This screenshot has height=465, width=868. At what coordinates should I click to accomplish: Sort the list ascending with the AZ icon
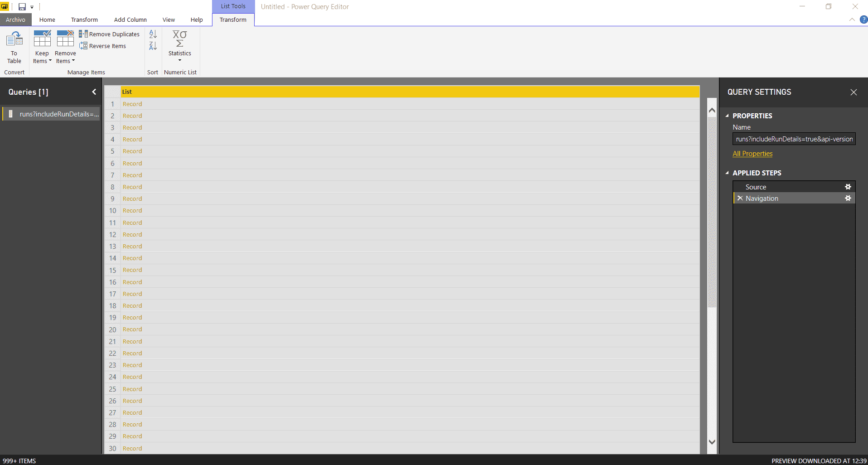tap(152, 34)
